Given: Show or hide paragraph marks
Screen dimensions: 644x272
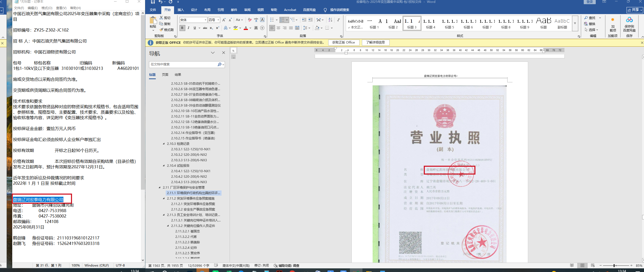Looking at the screenshot, I should [x=338, y=20].
